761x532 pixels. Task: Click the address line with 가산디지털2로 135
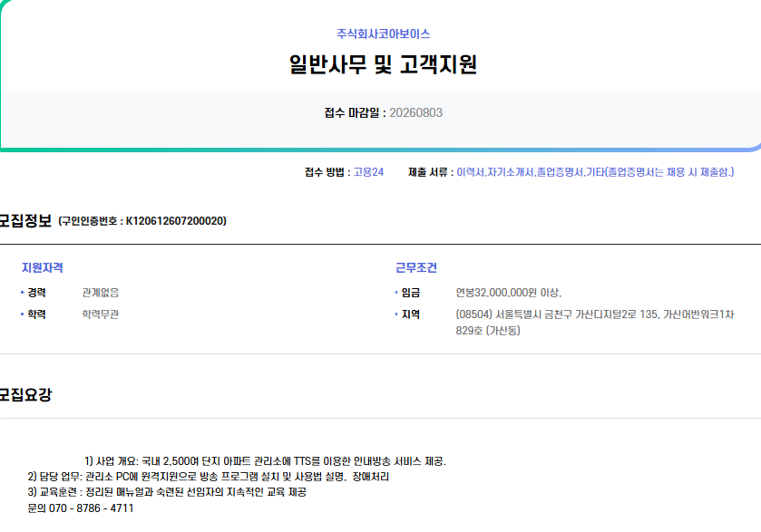pyautogui.click(x=595, y=314)
